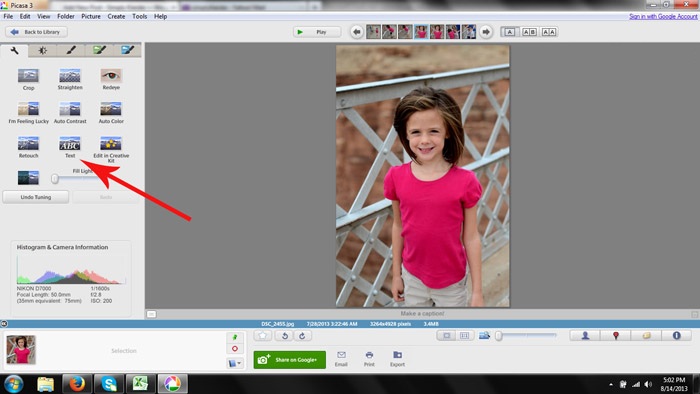Open the Places map pin panel
Viewport: 700px width, 394px height.
(x=616, y=336)
